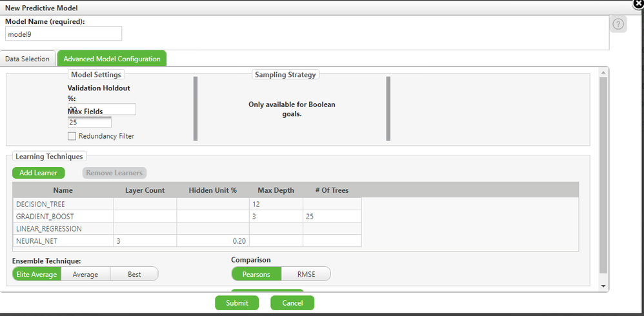The height and width of the screenshot is (316, 644).
Task: Click the scroll up arrow of the panel
Action: (603, 73)
